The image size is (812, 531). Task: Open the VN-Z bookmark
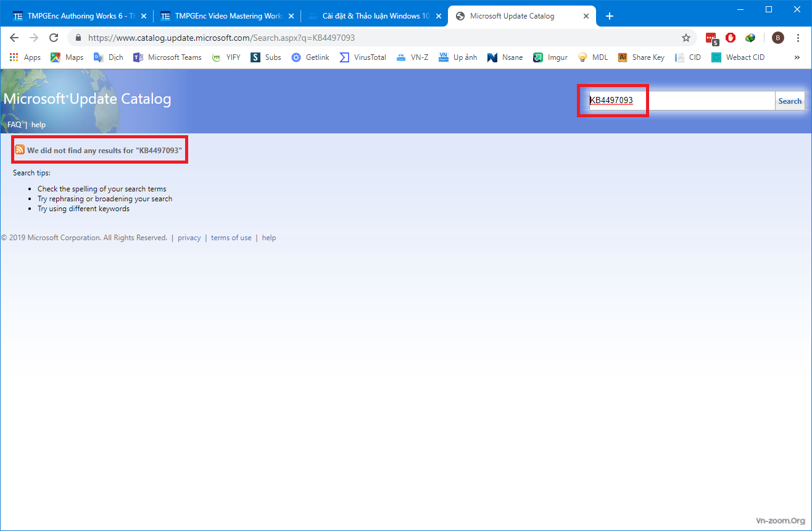412,57
